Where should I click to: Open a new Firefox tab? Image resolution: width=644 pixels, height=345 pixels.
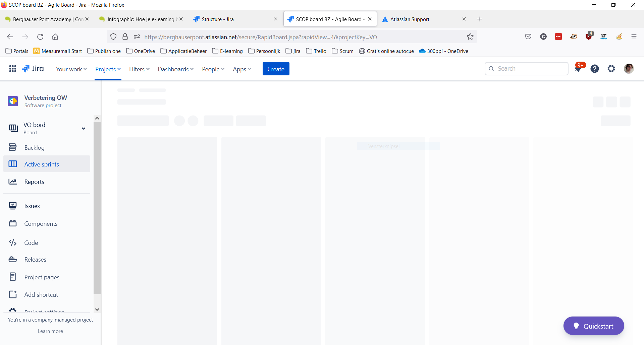pos(480,19)
